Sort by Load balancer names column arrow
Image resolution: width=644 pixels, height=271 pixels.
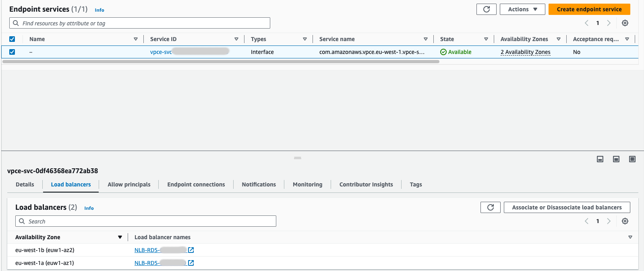pyautogui.click(x=630, y=237)
